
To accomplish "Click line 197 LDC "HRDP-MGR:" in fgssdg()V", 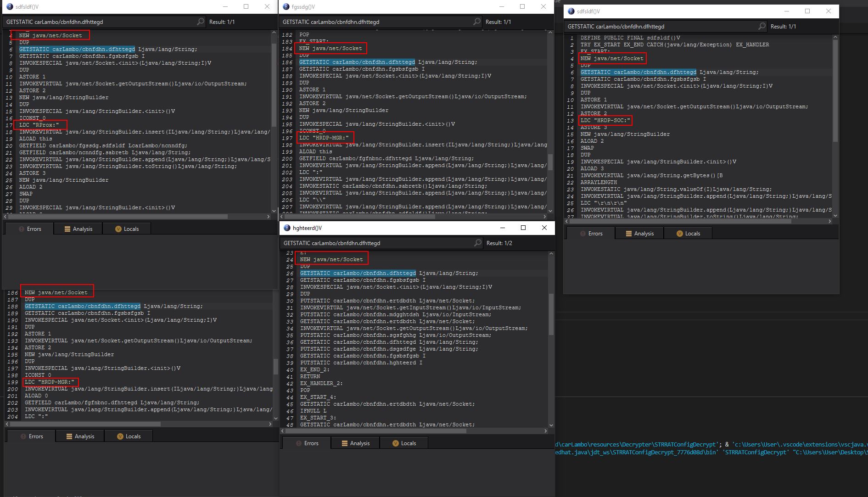I will coord(324,138).
